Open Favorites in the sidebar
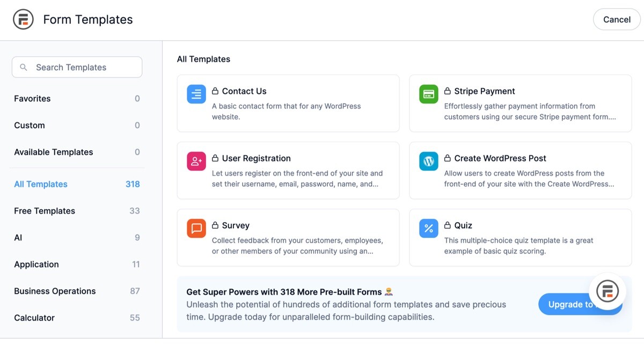This screenshot has width=644, height=344. (32, 98)
